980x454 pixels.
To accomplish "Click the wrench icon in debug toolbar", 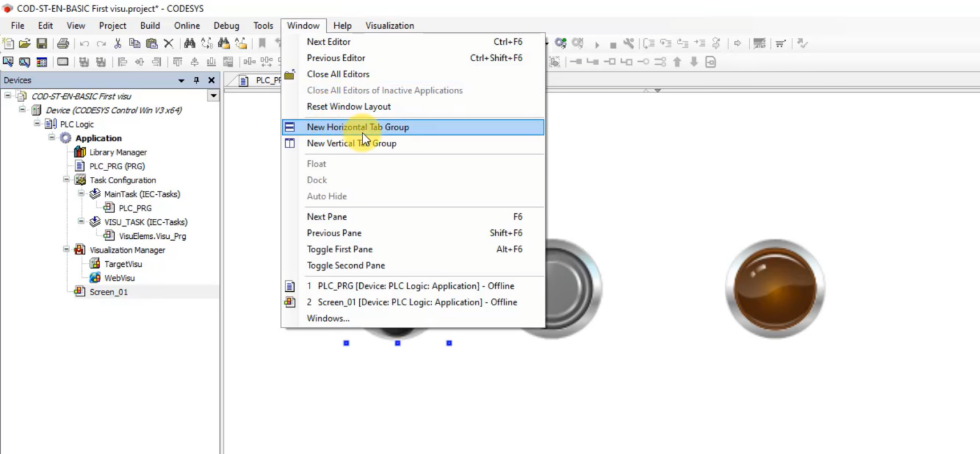I will 628,43.
